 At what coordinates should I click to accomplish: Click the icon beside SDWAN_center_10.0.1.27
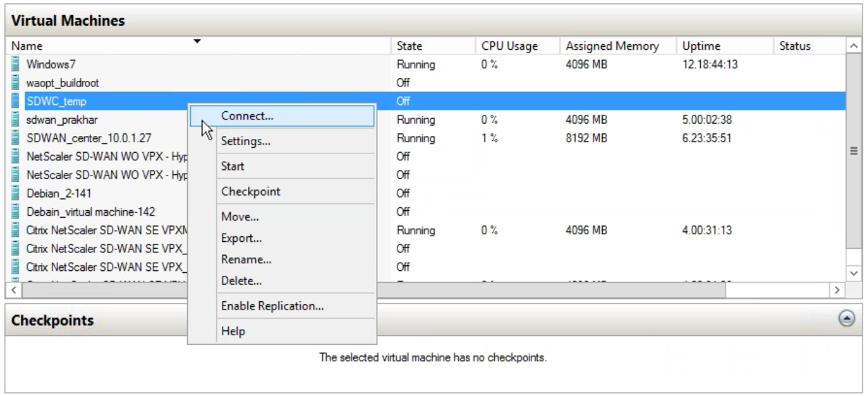[15, 138]
